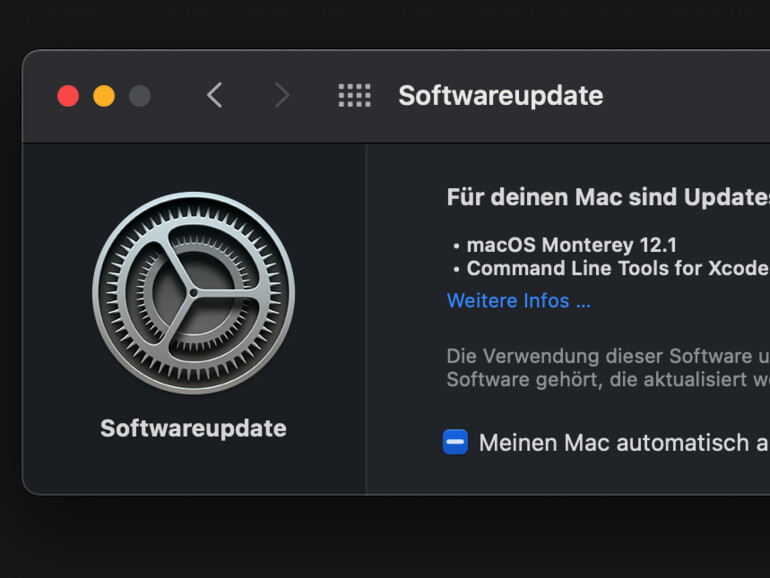
Task: Click the "Software gehört, die aktualisiert" line
Action: pyautogui.click(x=607, y=380)
